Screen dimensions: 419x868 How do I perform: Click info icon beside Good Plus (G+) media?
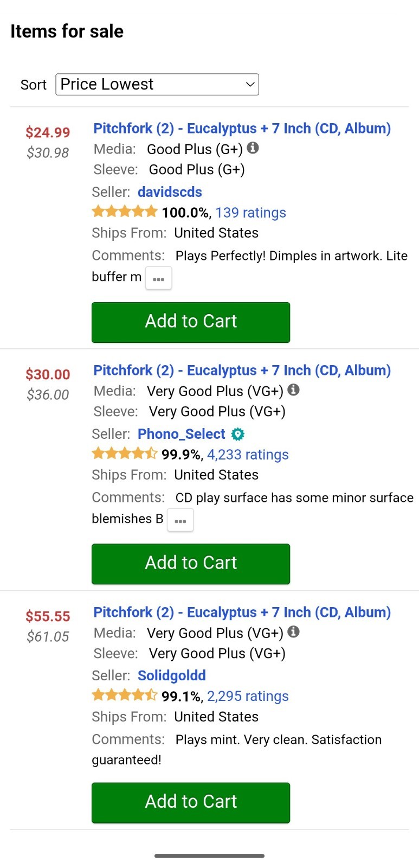[x=253, y=148]
